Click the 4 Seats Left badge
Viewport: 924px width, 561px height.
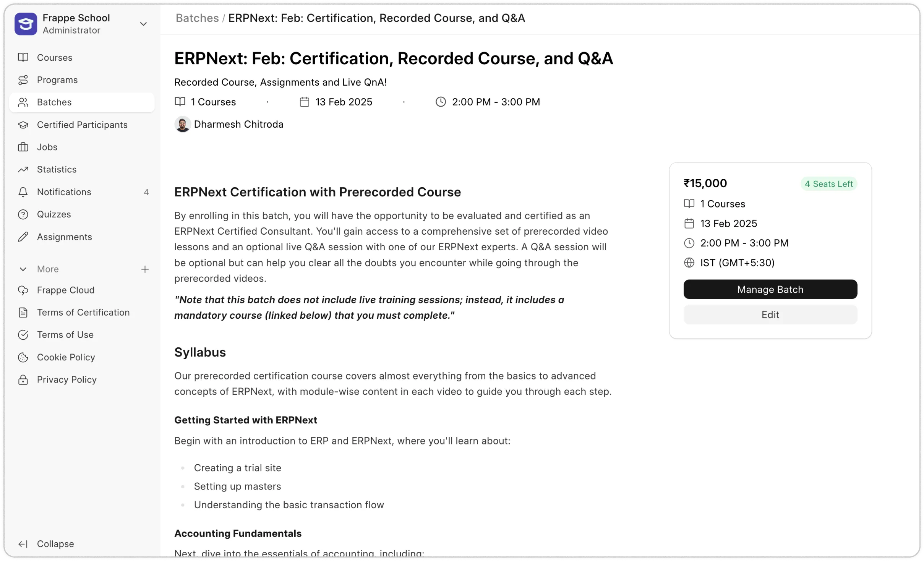pos(828,183)
